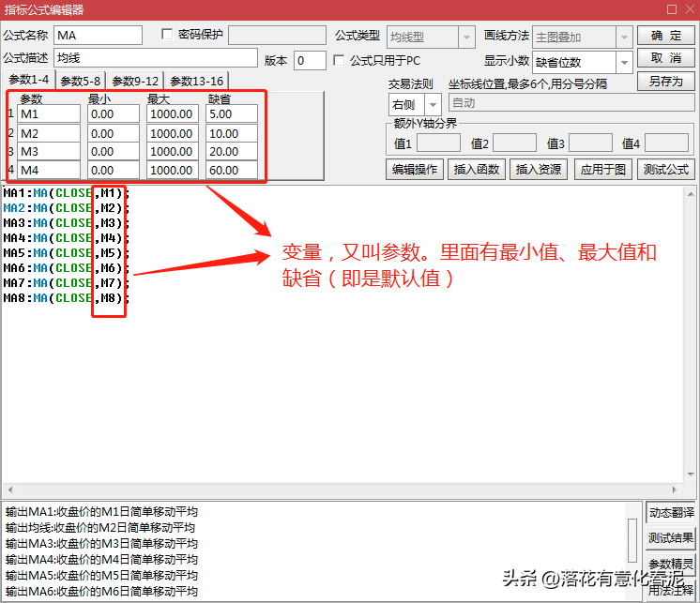The width and height of the screenshot is (700, 603).
Task: Click the 插入资源 button
Action: click(539, 170)
